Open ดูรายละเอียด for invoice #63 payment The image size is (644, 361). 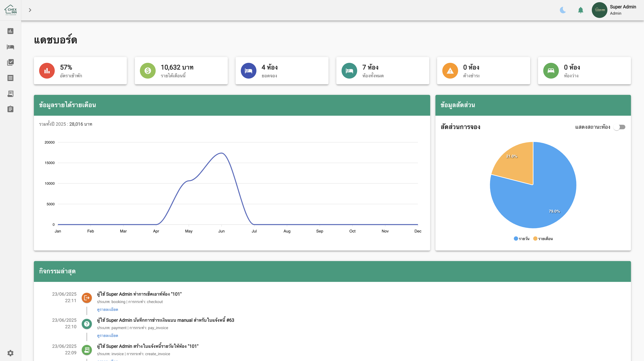[x=107, y=335]
